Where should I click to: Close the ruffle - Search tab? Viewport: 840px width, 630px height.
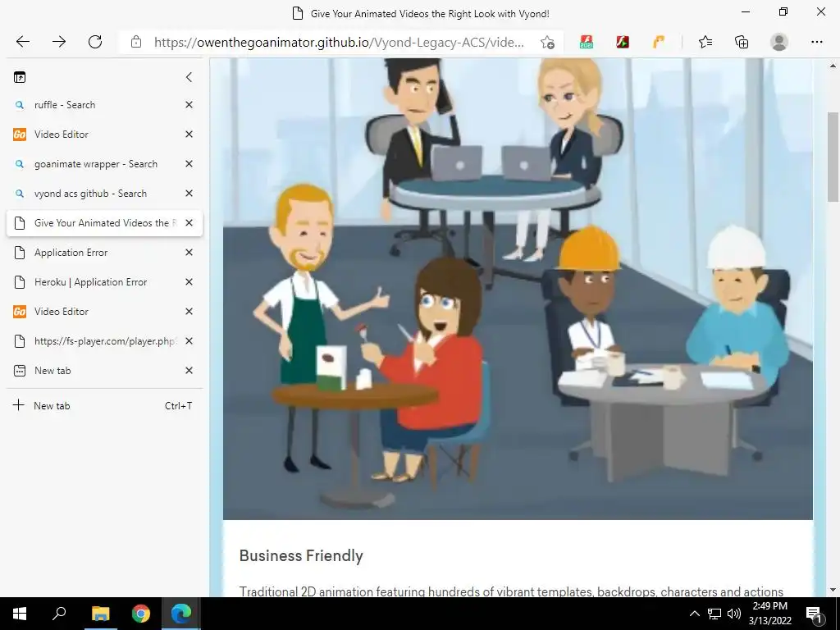coord(189,105)
